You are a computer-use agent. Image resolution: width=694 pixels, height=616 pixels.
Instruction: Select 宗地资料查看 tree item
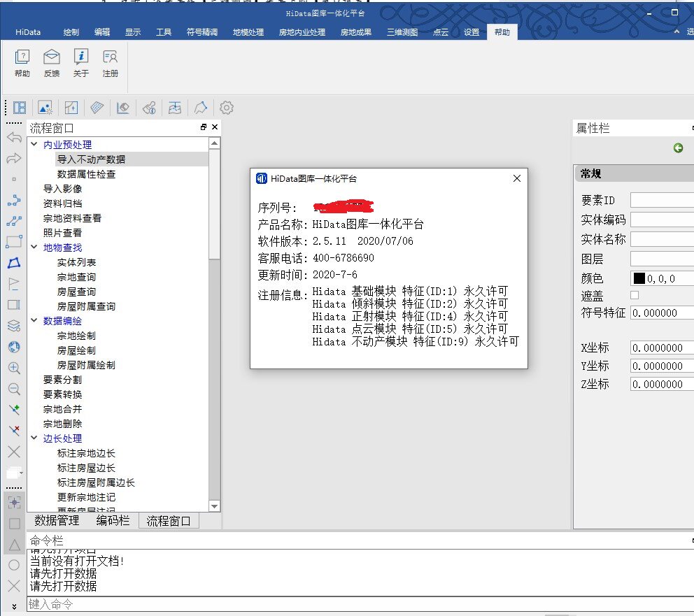point(72,218)
